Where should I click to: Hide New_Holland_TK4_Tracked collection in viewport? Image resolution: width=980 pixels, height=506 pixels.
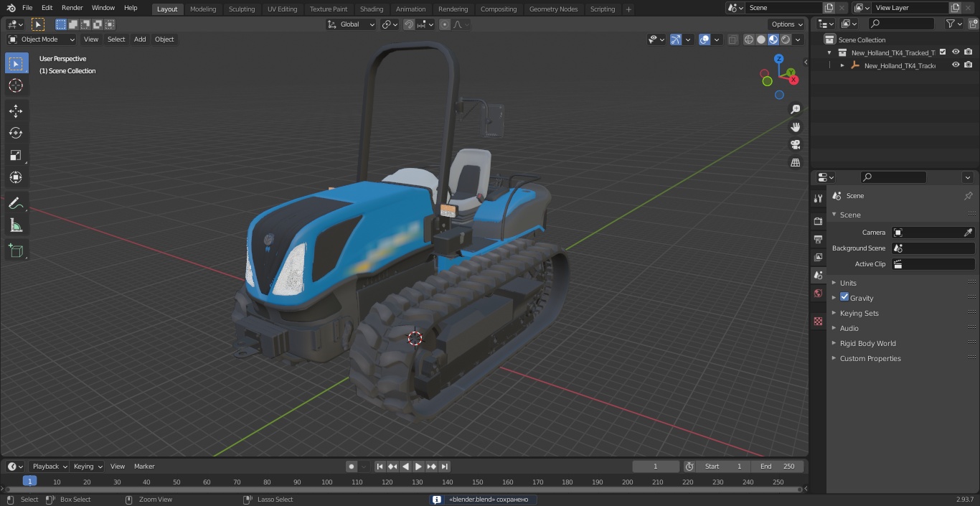(x=956, y=52)
